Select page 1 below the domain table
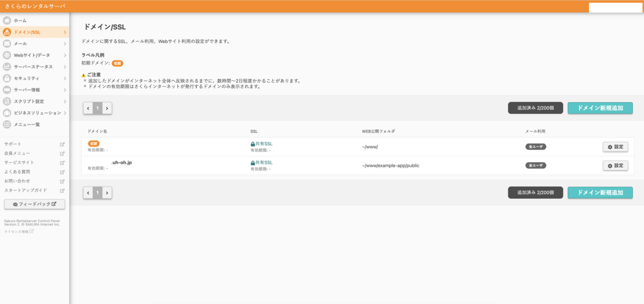The width and height of the screenshot is (644, 304). coord(97,192)
